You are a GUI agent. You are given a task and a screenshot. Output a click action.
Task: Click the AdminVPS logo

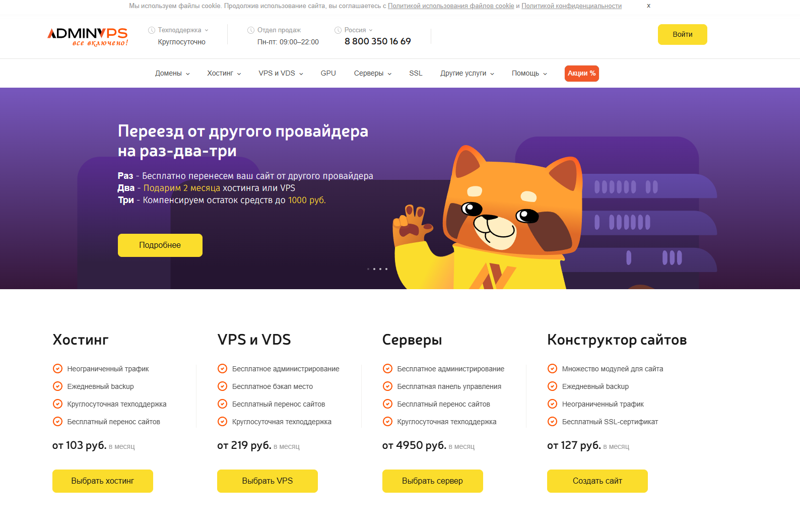click(88, 36)
